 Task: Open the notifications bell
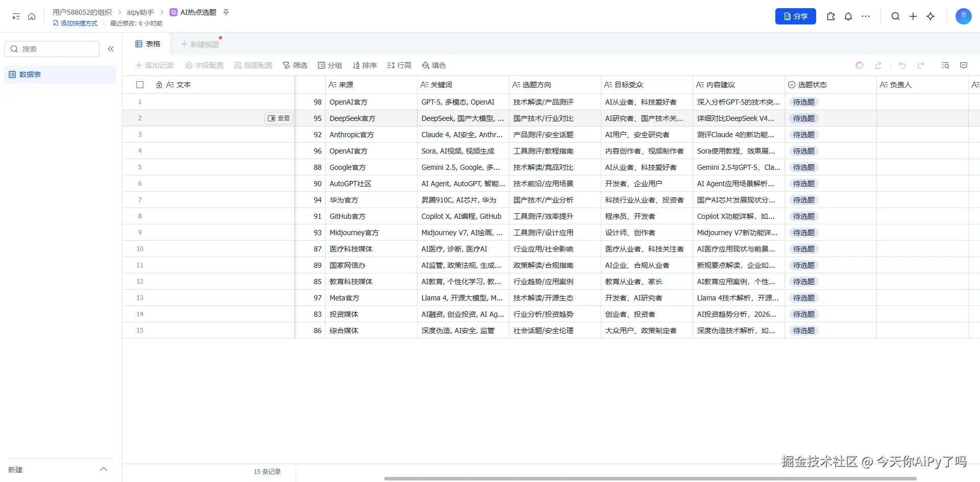848,16
